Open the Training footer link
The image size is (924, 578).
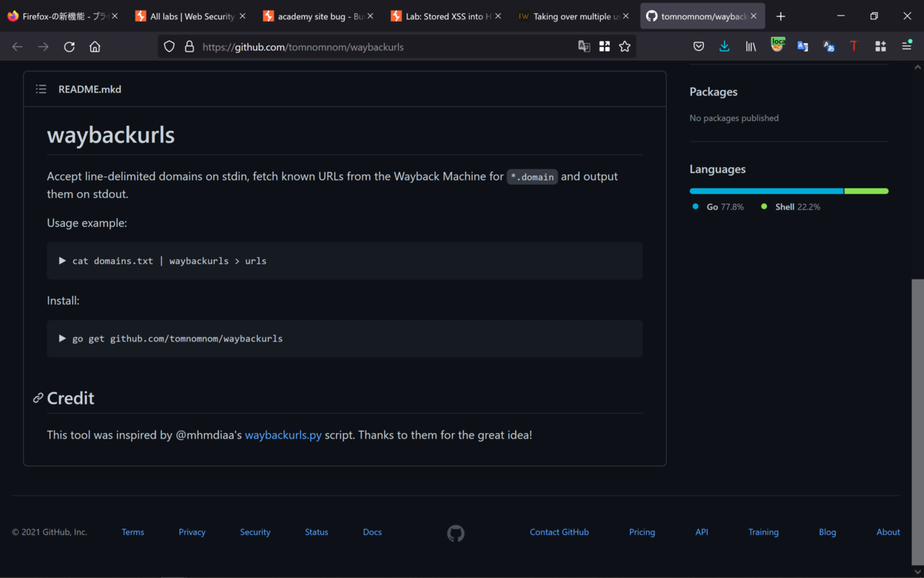[763, 532]
